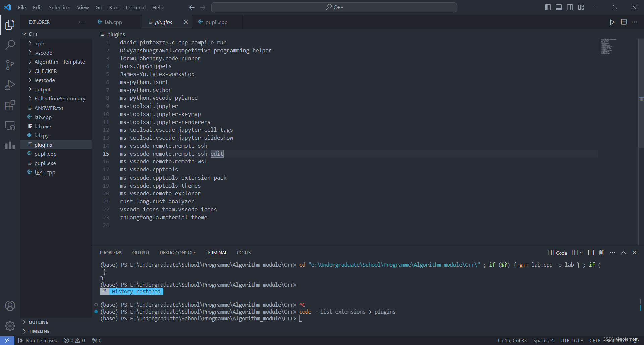
Task: Open the Search view icon
Action: tap(10, 44)
